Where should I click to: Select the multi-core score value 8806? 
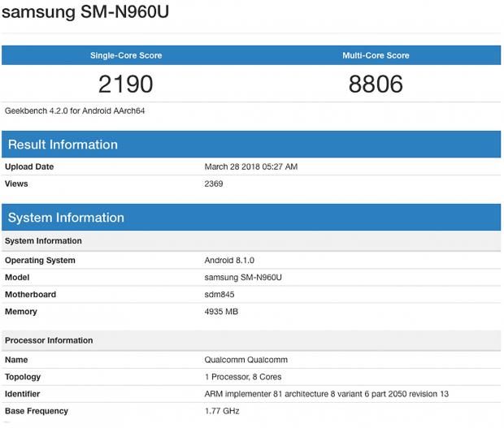376,84
